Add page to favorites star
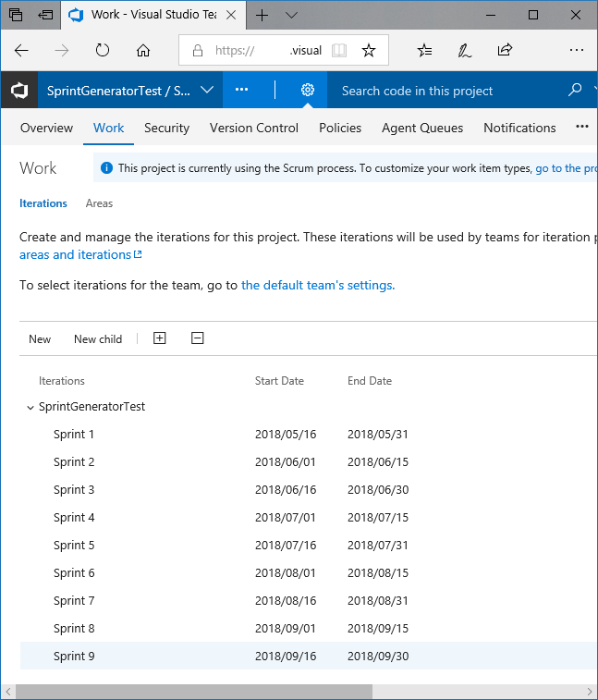Viewport: 598px width, 700px height. coord(369,50)
